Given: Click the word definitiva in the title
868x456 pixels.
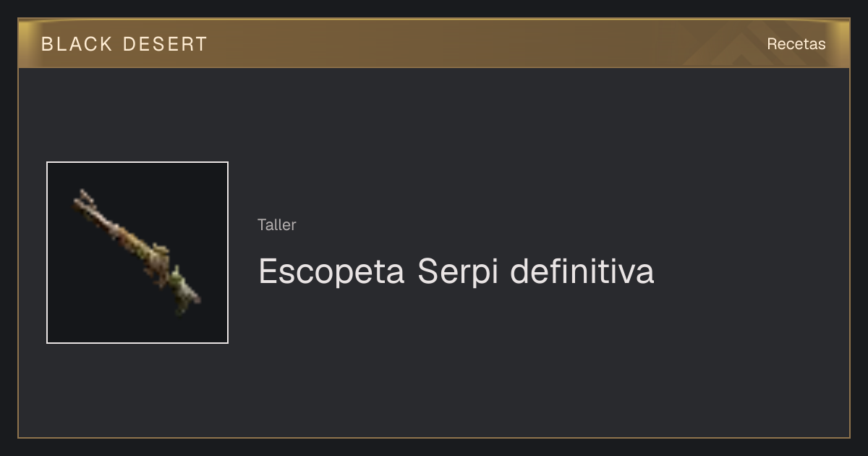Looking at the screenshot, I should [582, 272].
